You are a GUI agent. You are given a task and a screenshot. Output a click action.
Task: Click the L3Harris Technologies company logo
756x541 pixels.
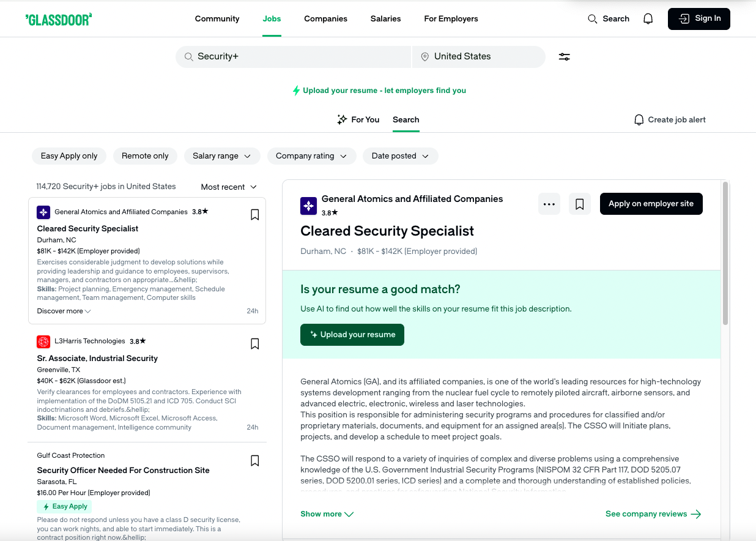pos(43,341)
